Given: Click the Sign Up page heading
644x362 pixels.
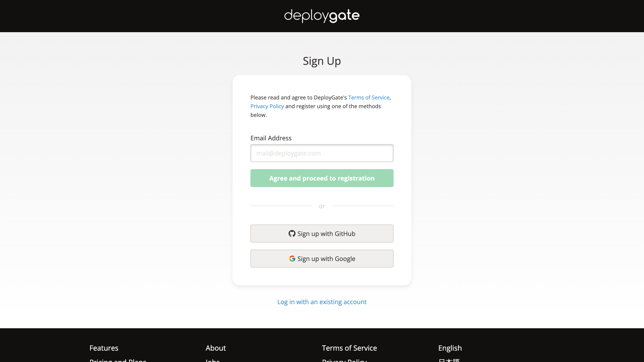Looking at the screenshot, I should (322, 61).
